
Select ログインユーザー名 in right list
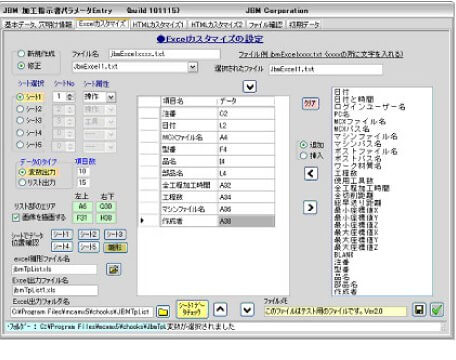[x=370, y=107]
